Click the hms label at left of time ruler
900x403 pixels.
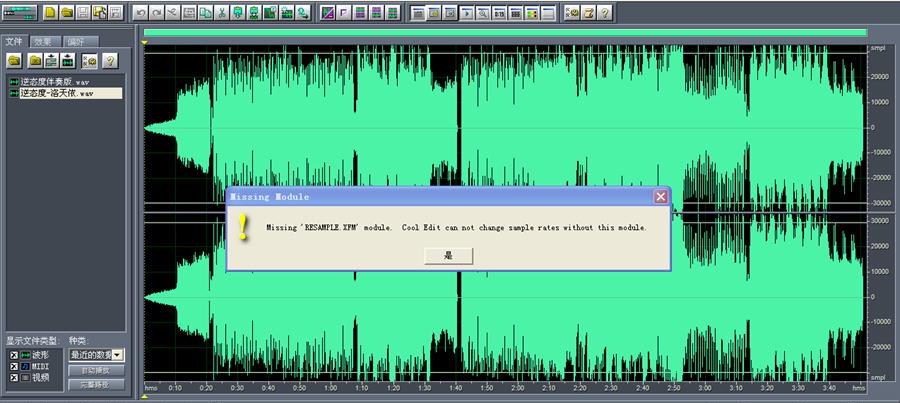[152, 388]
